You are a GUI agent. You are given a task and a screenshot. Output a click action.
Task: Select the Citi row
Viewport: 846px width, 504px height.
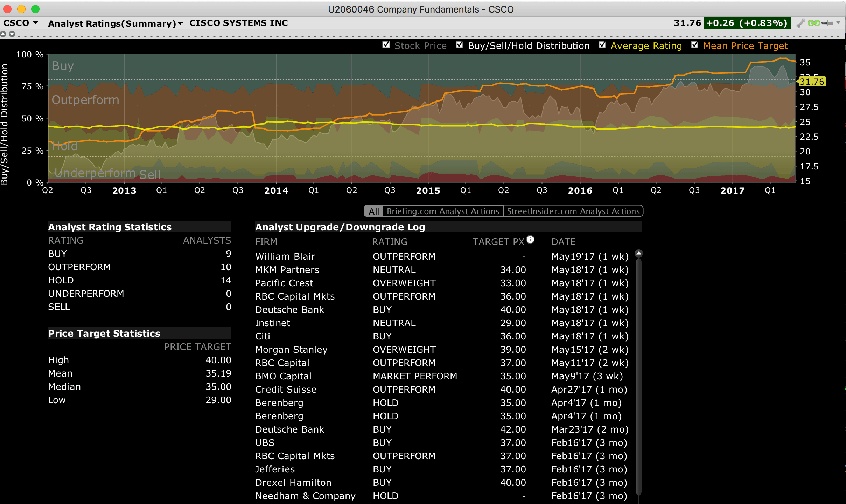pyautogui.click(x=442, y=336)
